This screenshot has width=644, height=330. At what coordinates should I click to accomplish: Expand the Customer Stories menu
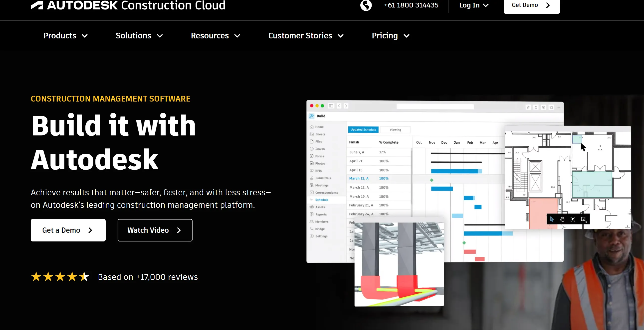point(306,36)
